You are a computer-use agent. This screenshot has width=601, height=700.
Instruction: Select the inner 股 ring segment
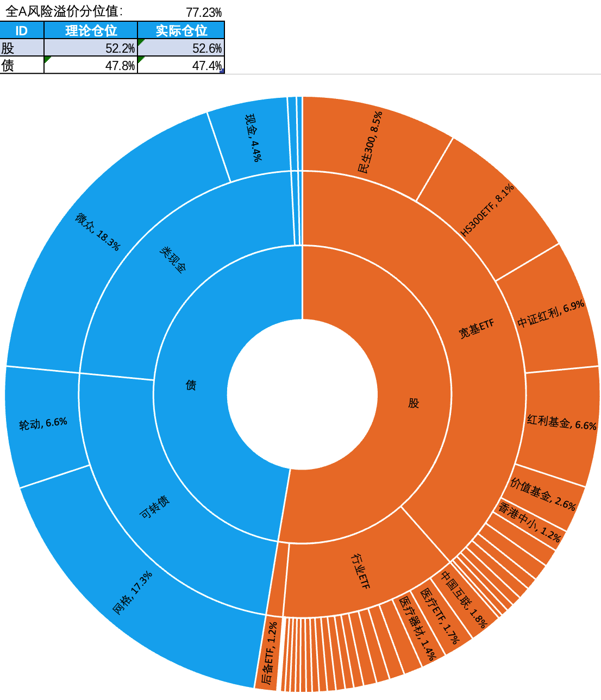point(414,403)
